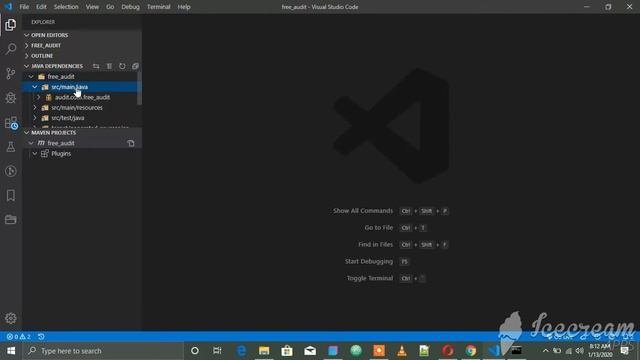Open the bookmarks view icon
The image size is (640, 360).
(x=11, y=196)
